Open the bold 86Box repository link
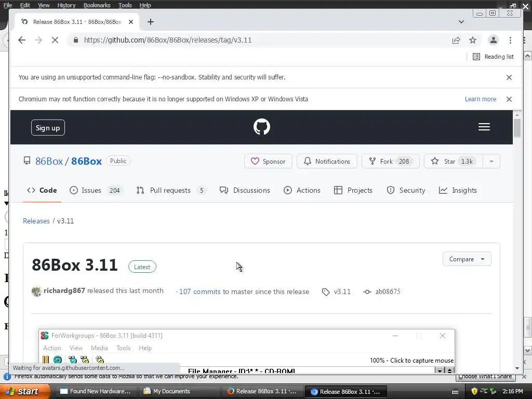This screenshot has width=532, height=399. [x=87, y=161]
